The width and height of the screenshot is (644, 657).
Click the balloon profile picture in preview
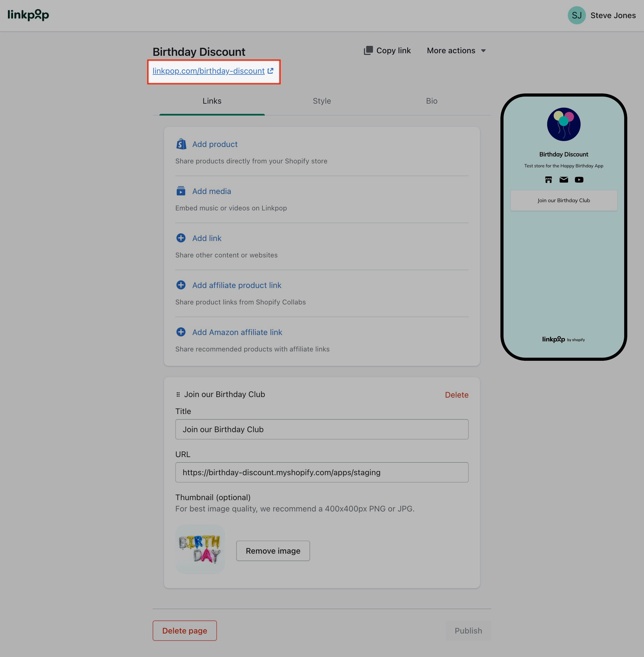[x=564, y=124]
